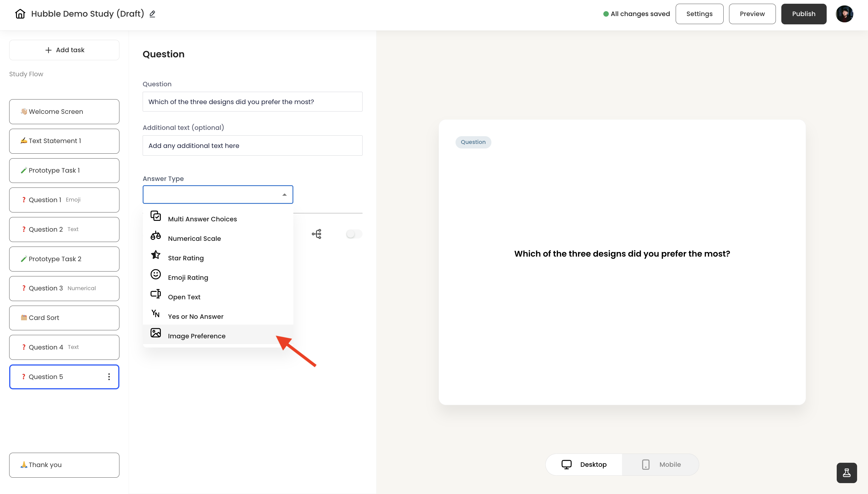Click the Additional text input field

click(x=252, y=146)
